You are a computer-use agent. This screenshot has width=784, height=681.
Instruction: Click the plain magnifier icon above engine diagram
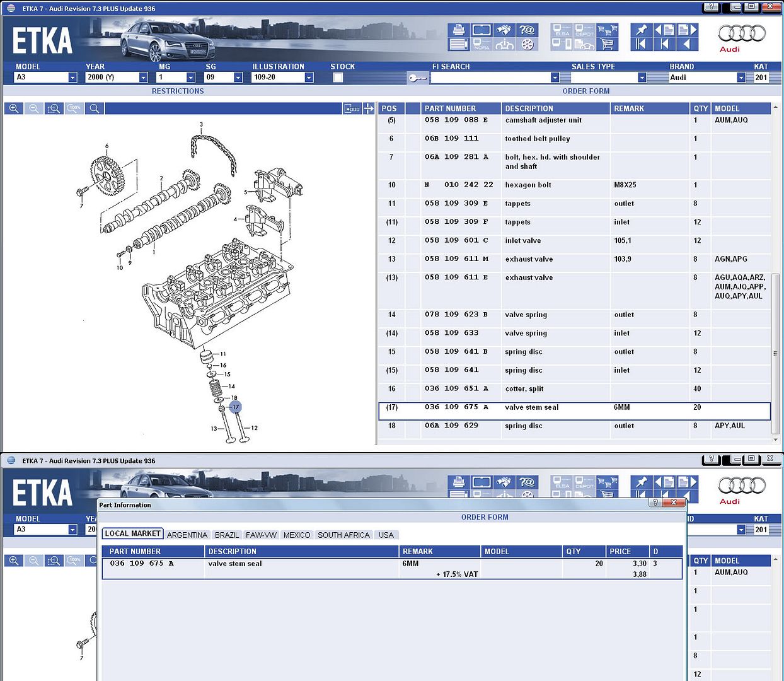click(95, 108)
